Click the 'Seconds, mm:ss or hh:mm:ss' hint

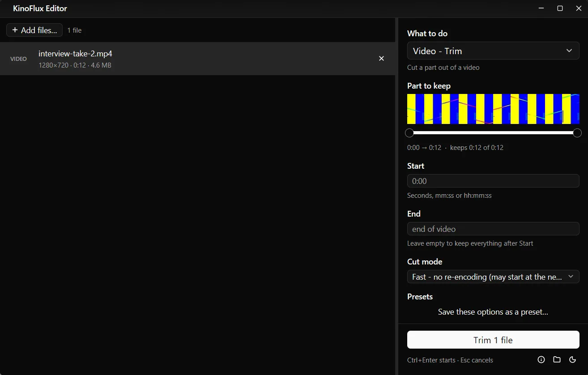click(x=449, y=196)
